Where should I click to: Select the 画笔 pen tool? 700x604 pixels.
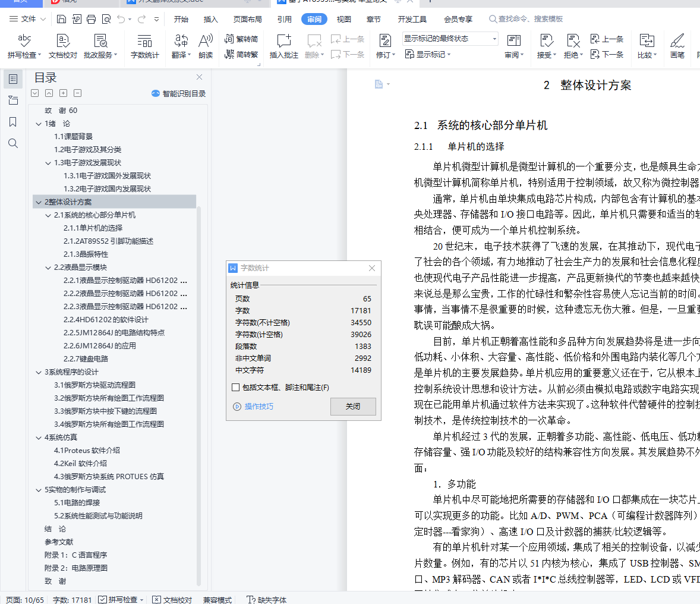point(677,46)
